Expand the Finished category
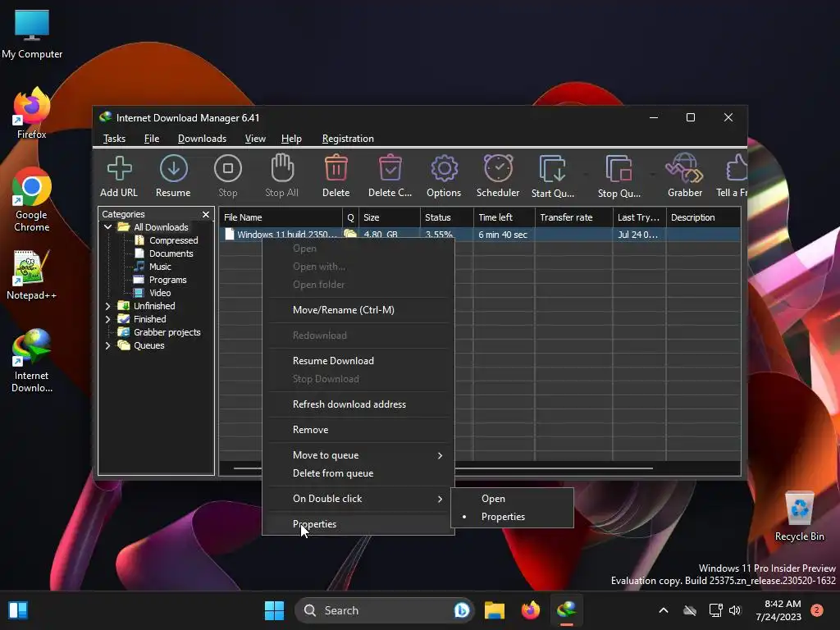 107,319
